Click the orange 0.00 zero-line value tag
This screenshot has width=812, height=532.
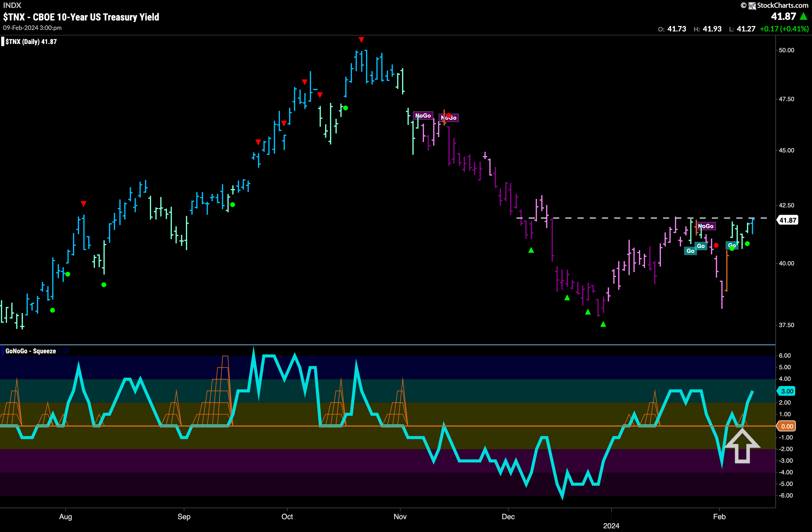coord(787,426)
